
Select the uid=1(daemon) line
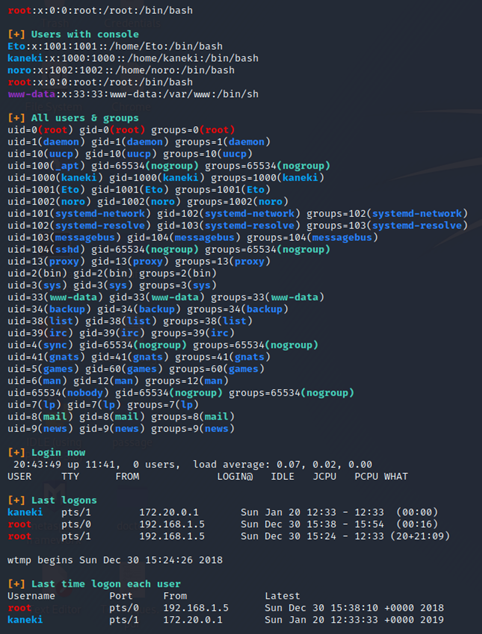click(139, 142)
